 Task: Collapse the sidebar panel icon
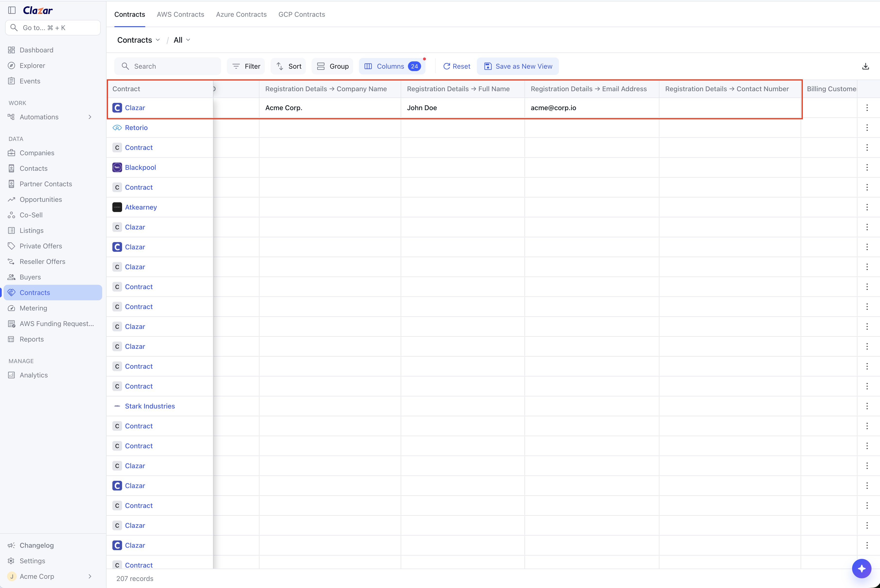(x=12, y=10)
